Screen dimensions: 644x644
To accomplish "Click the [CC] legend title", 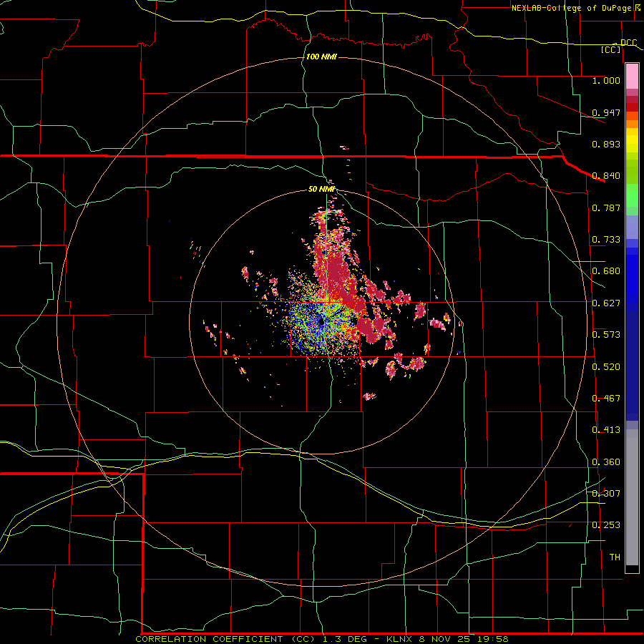I will (611, 49).
